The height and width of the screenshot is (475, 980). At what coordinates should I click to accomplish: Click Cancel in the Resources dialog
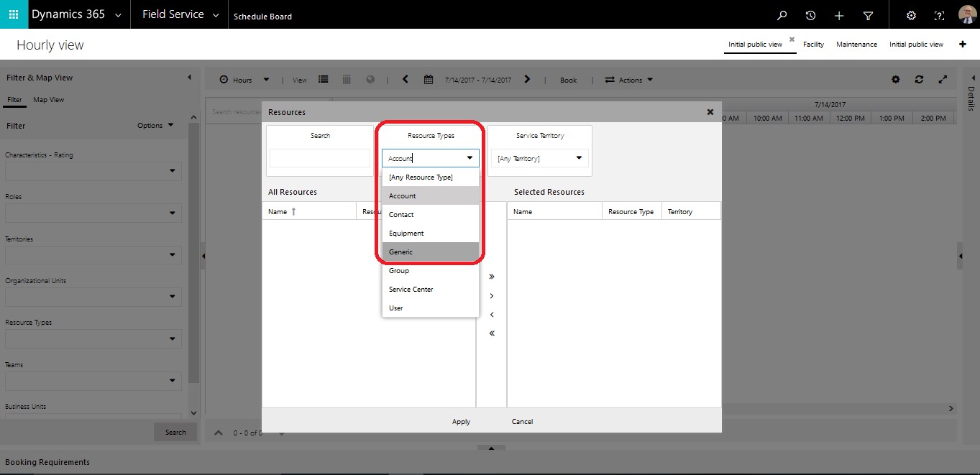(523, 422)
